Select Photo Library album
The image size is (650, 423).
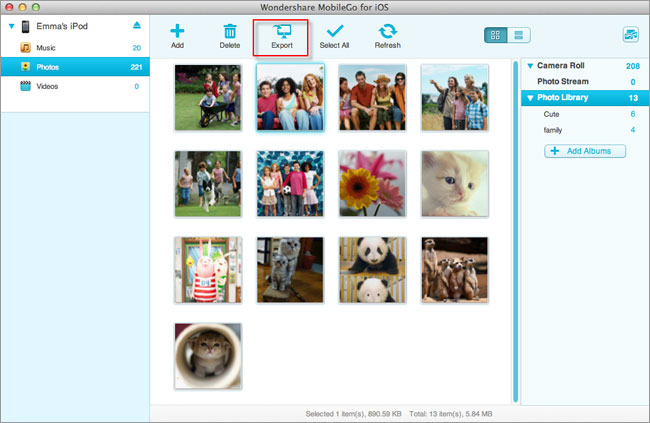pos(585,98)
